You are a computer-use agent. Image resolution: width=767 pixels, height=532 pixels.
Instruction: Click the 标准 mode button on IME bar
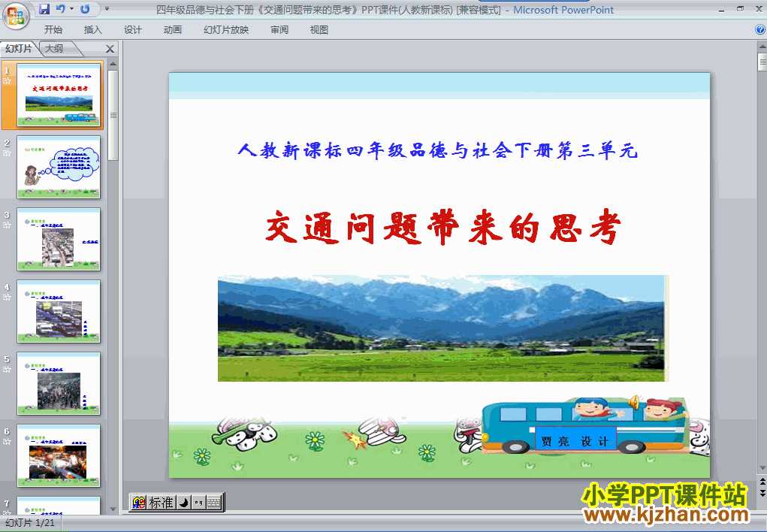161,503
